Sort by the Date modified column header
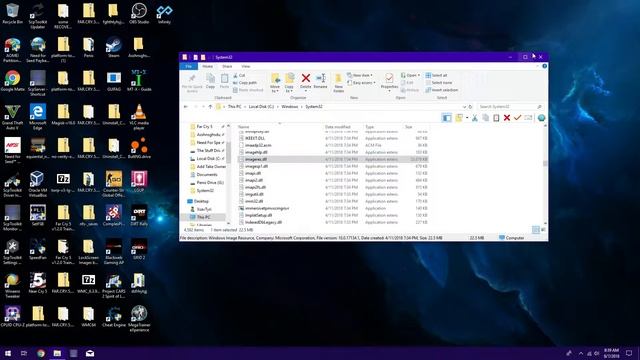The width and height of the screenshot is (640, 360). 338,127
